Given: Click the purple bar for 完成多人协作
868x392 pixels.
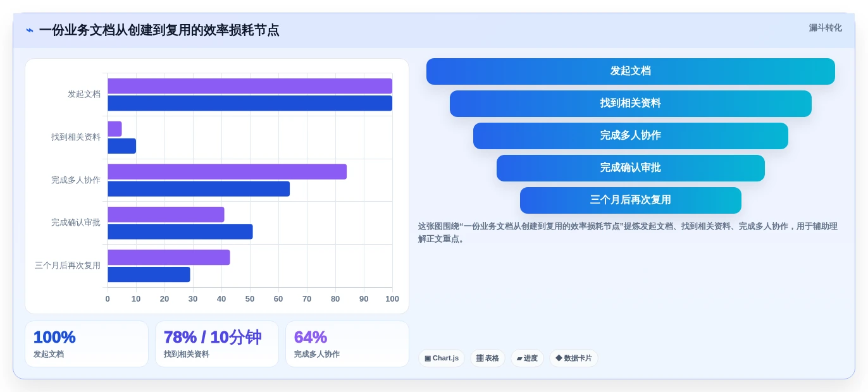Looking at the screenshot, I should tap(227, 172).
